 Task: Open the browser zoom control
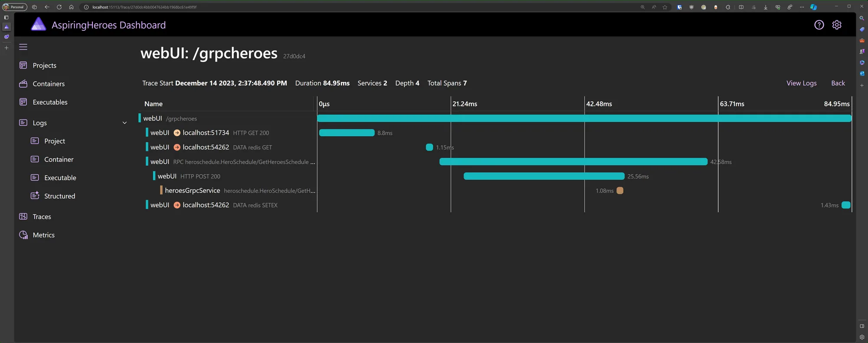[x=643, y=7]
